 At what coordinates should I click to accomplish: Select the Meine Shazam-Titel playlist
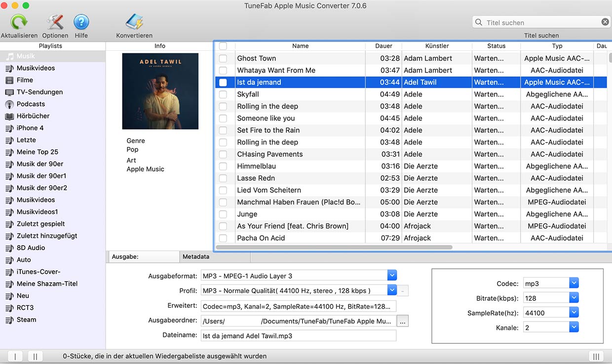coord(53,284)
